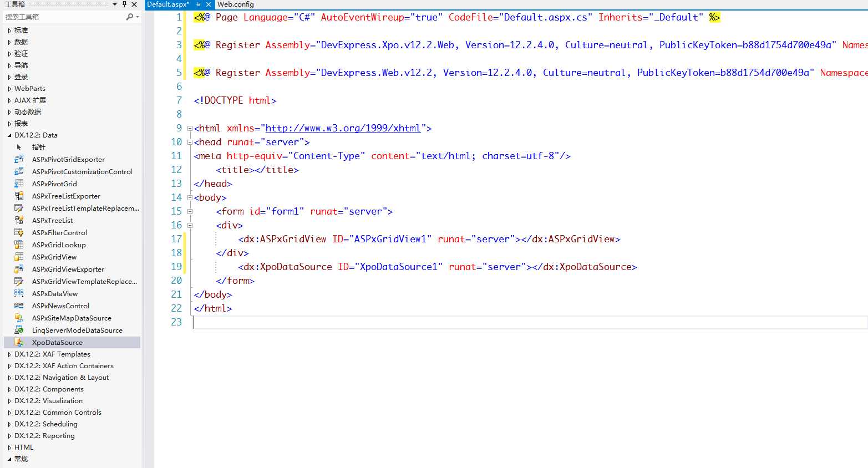Expand the 报表 toolbox group
Screen dimensions: 868x468
9,124
